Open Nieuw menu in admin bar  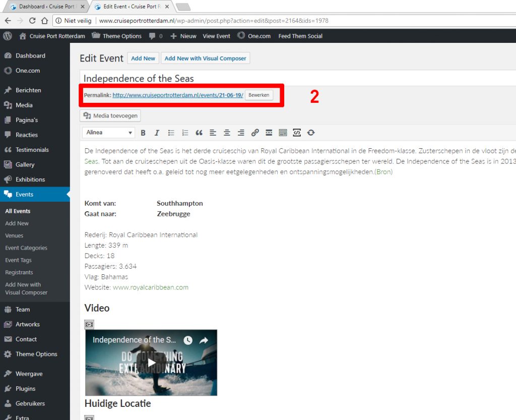[183, 36]
